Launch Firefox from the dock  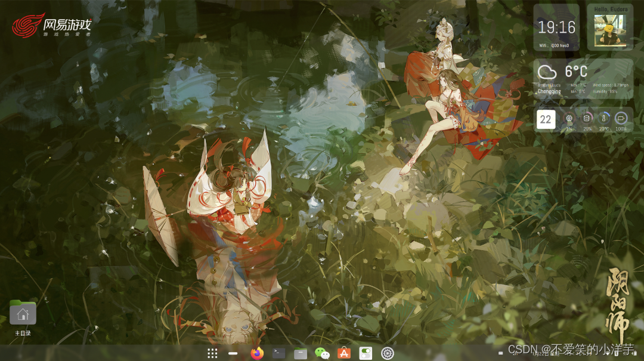click(x=257, y=353)
